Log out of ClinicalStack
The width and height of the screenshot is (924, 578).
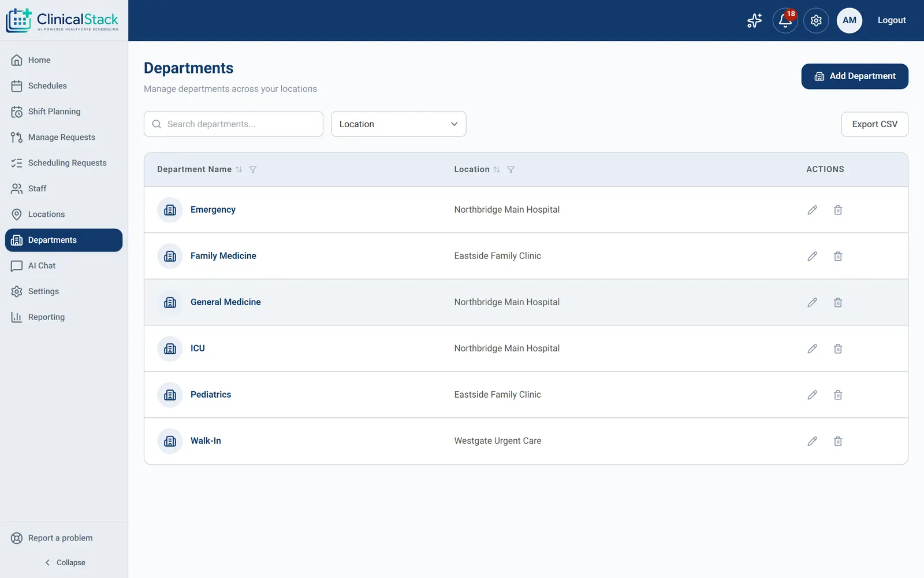[x=892, y=20]
